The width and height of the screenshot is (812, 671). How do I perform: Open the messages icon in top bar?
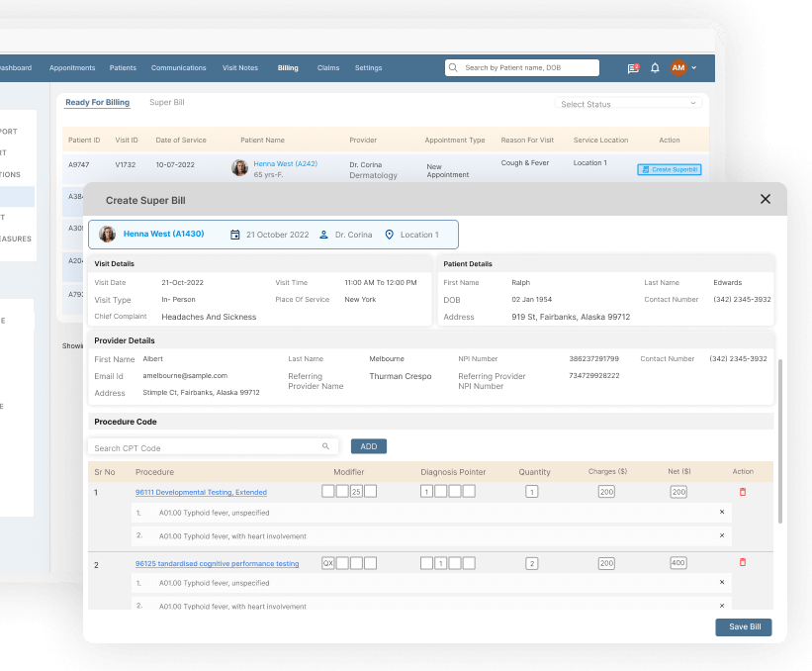[x=633, y=68]
